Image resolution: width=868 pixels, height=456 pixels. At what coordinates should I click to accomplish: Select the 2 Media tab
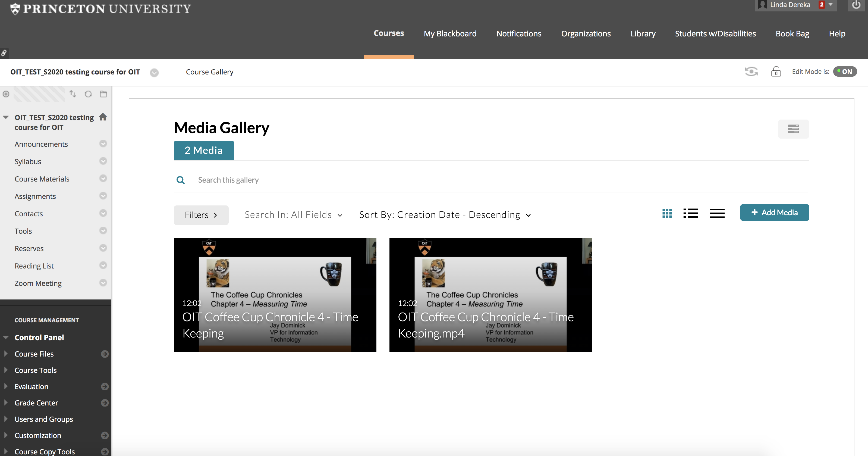pyautogui.click(x=204, y=151)
